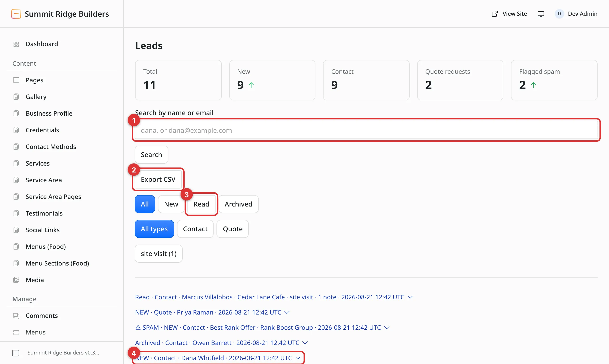Click the Summit Ridge Builders v0.3 footer text
This screenshot has height=364, width=609.
point(63,353)
